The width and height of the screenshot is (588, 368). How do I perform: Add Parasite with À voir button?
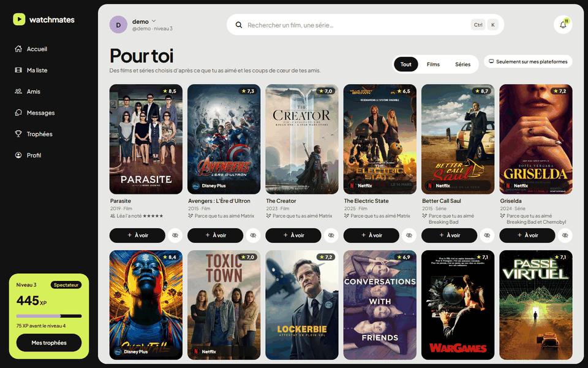click(137, 236)
